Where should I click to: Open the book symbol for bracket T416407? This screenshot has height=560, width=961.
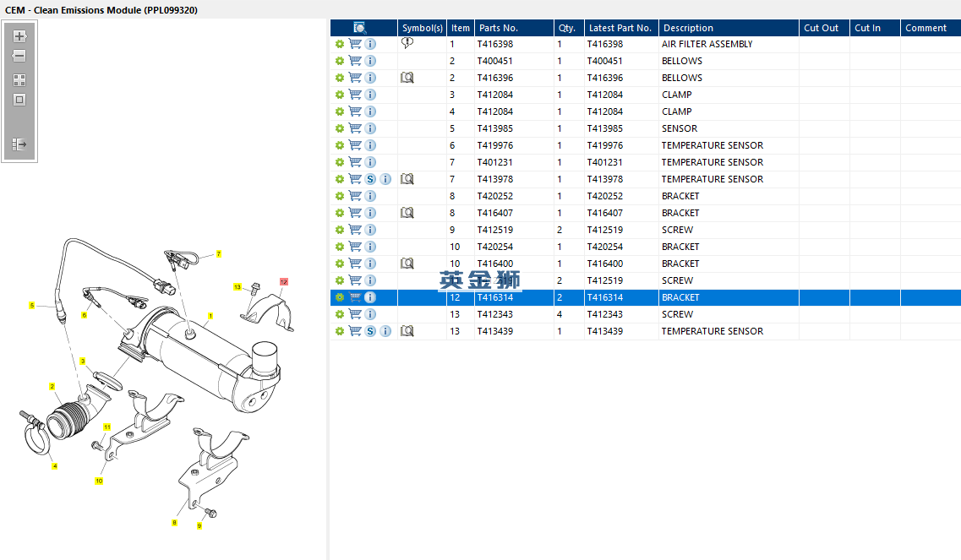click(x=407, y=213)
